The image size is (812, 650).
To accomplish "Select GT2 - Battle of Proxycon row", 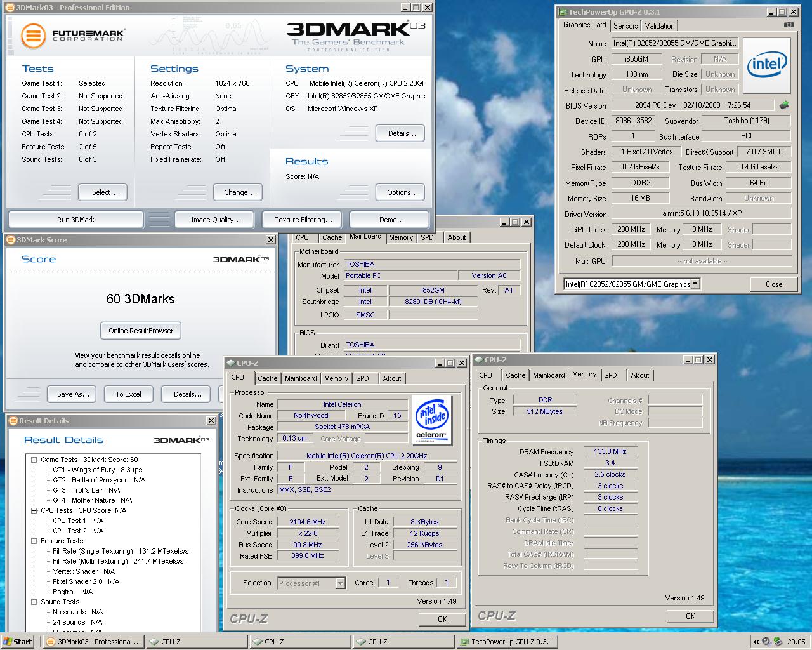I will 99,480.
